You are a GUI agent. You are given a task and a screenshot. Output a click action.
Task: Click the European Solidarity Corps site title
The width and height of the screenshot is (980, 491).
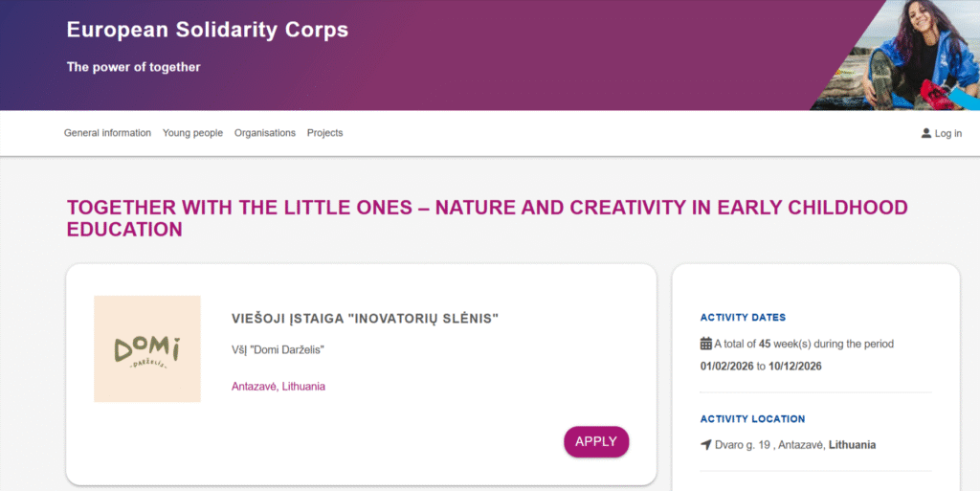tap(208, 30)
